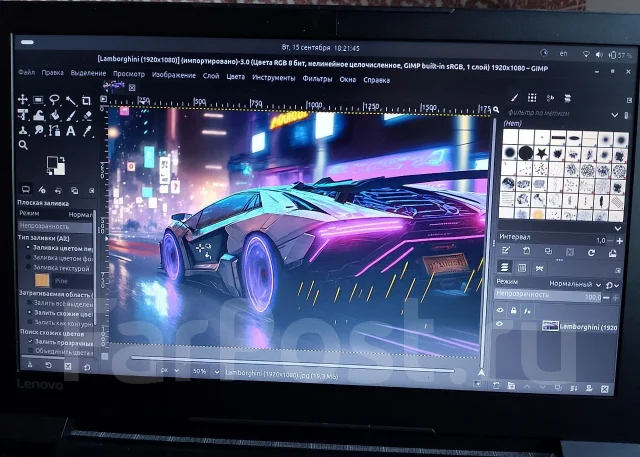Switch to the Undo History tab

pos(58,190)
